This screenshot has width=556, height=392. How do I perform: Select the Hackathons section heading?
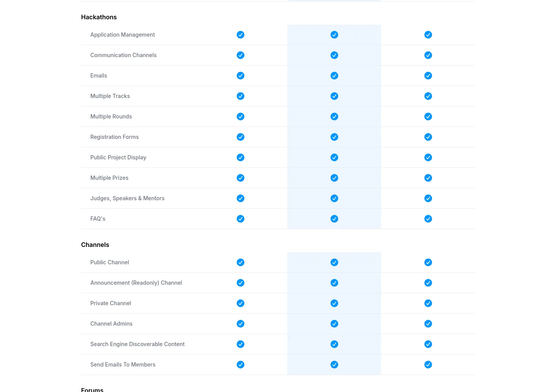tap(99, 17)
